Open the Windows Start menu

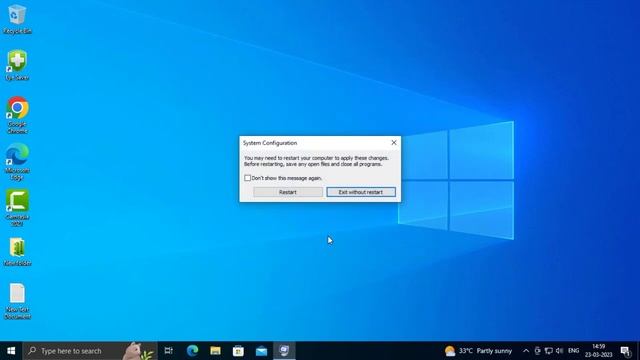(x=11, y=351)
